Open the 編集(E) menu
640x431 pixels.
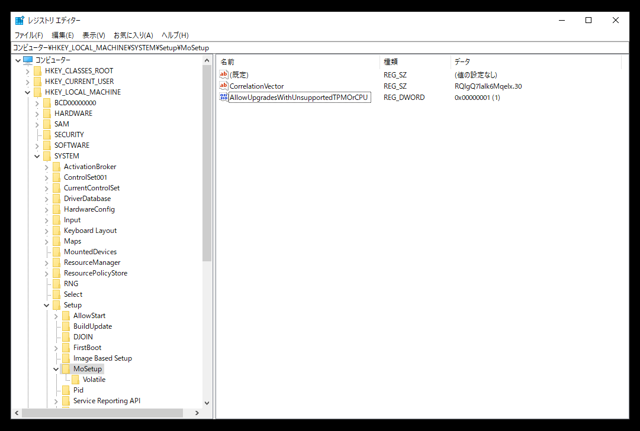[62, 35]
